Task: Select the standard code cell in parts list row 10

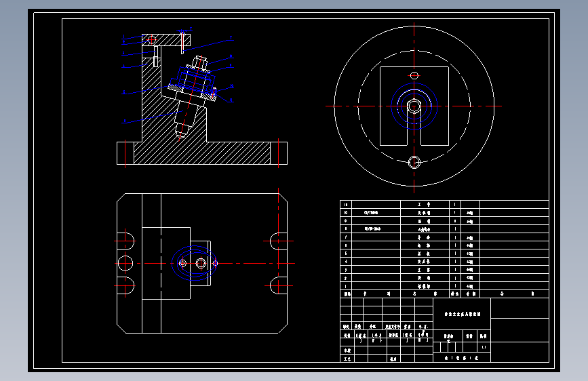Action: 376,213
